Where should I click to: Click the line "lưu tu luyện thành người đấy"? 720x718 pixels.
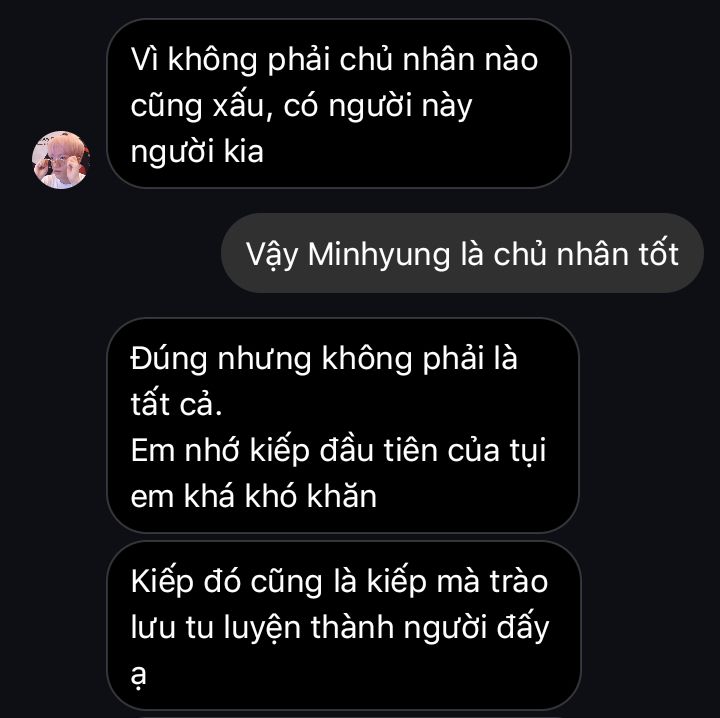(x=340, y=628)
